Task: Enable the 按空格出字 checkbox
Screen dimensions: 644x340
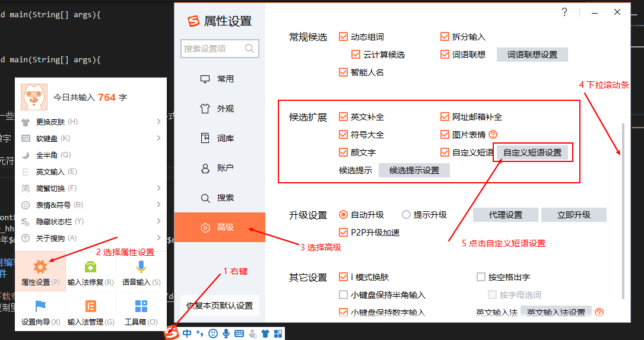Action: coord(481,277)
